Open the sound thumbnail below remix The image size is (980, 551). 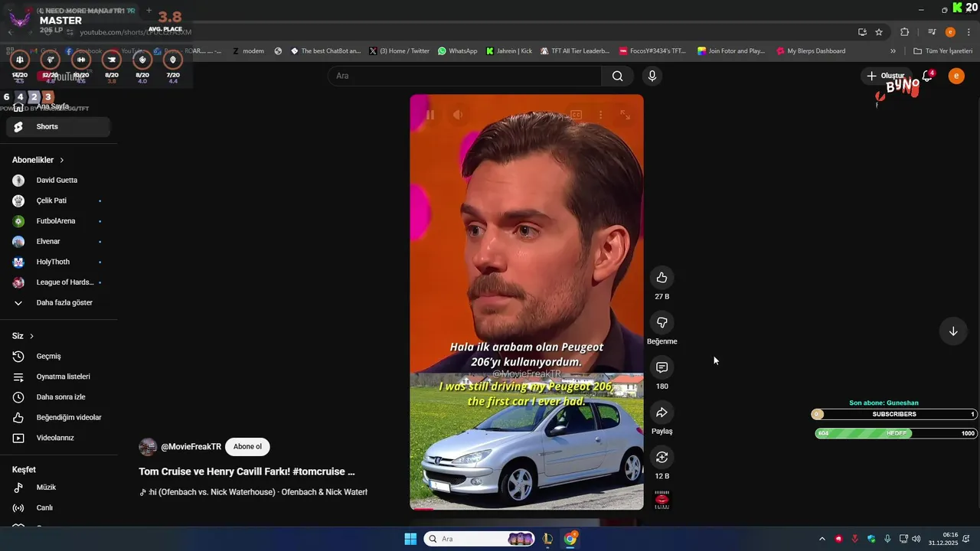[x=661, y=500]
